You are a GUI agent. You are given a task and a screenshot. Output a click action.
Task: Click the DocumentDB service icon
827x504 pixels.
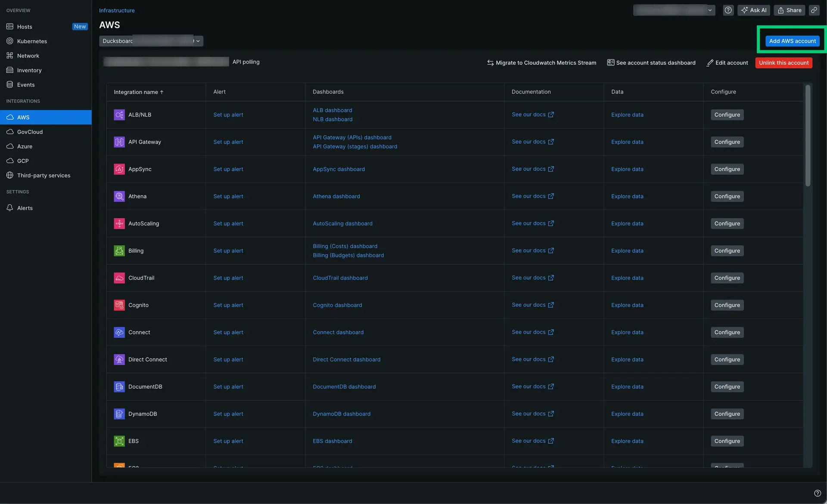click(119, 387)
